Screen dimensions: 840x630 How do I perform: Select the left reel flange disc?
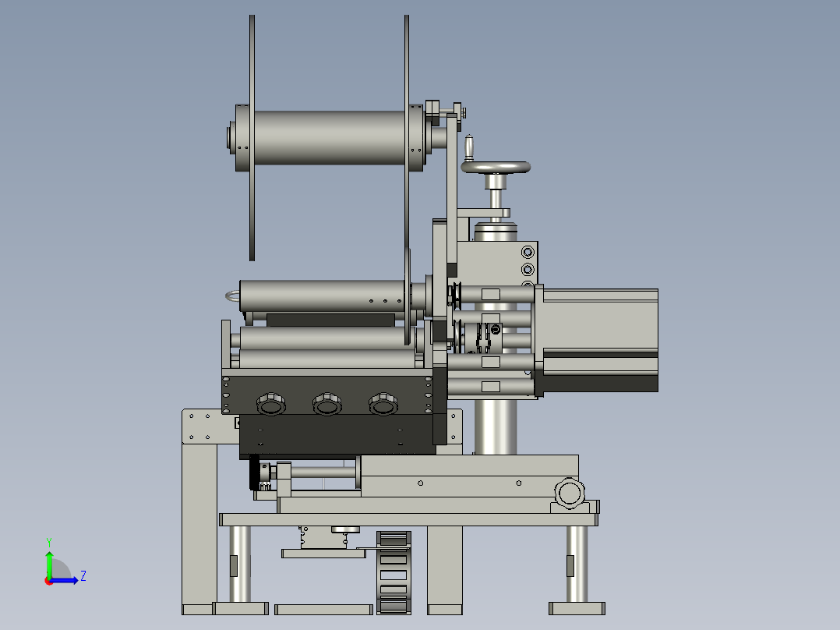click(252, 138)
